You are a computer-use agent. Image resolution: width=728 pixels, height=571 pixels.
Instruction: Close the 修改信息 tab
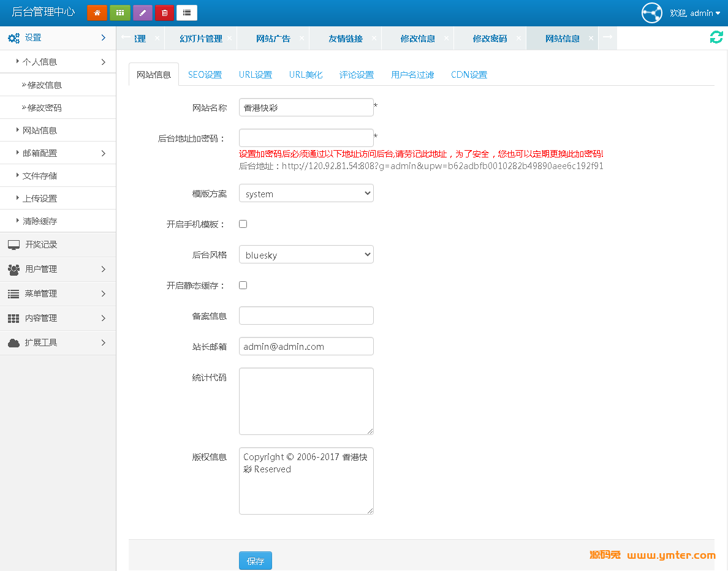pos(446,38)
